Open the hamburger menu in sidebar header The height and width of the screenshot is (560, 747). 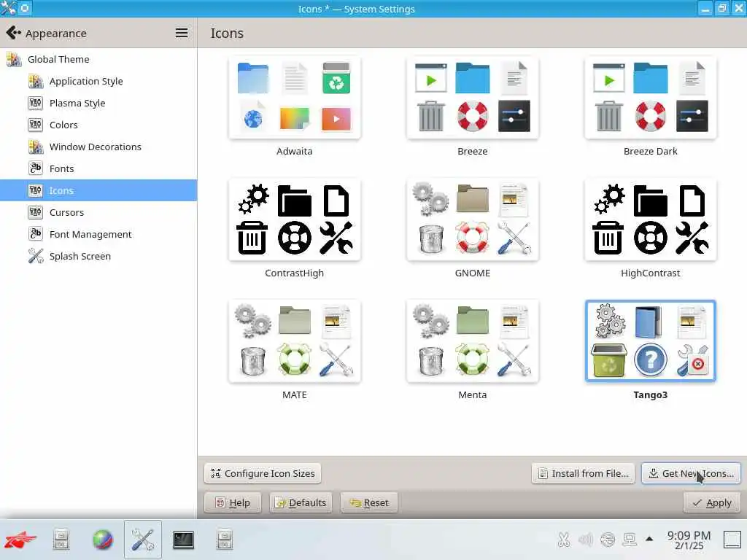point(182,33)
